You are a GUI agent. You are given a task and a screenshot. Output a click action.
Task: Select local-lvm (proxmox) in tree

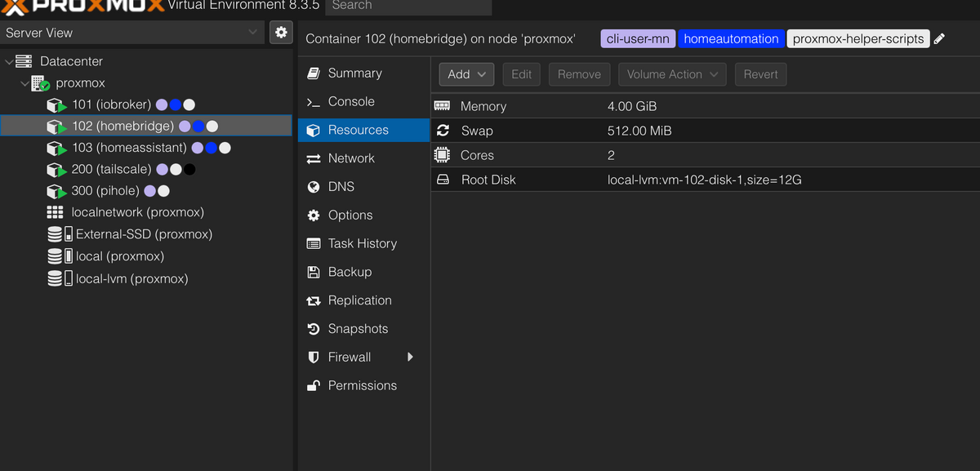[x=132, y=278]
